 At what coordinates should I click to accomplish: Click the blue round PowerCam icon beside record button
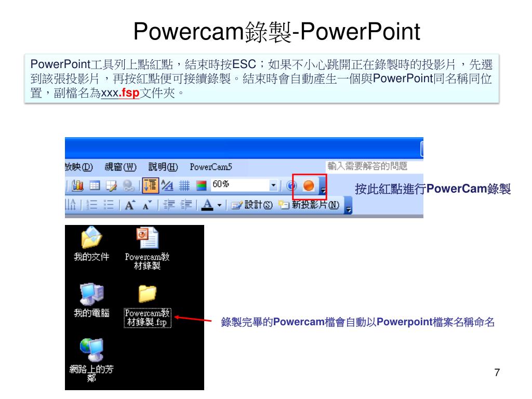click(x=291, y=185)
